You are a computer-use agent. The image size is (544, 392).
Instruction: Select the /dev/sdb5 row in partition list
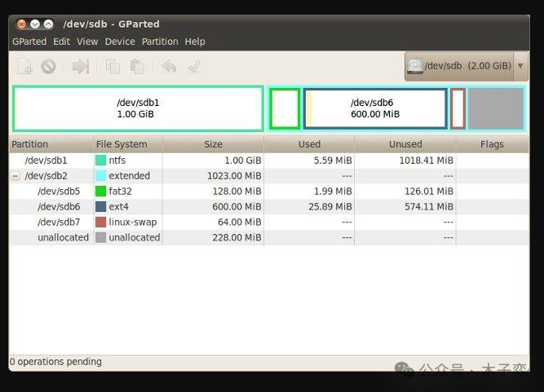pos(269,191)
